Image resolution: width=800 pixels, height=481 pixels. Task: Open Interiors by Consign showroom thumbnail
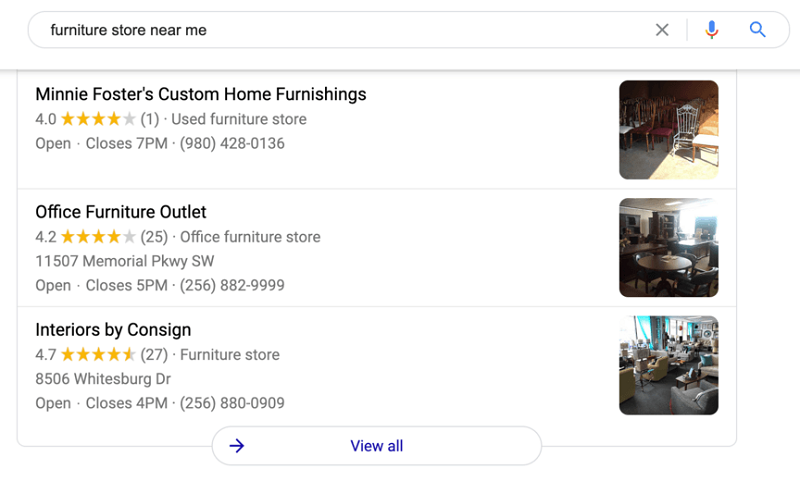pyautogui.click(x=668, y=365)
